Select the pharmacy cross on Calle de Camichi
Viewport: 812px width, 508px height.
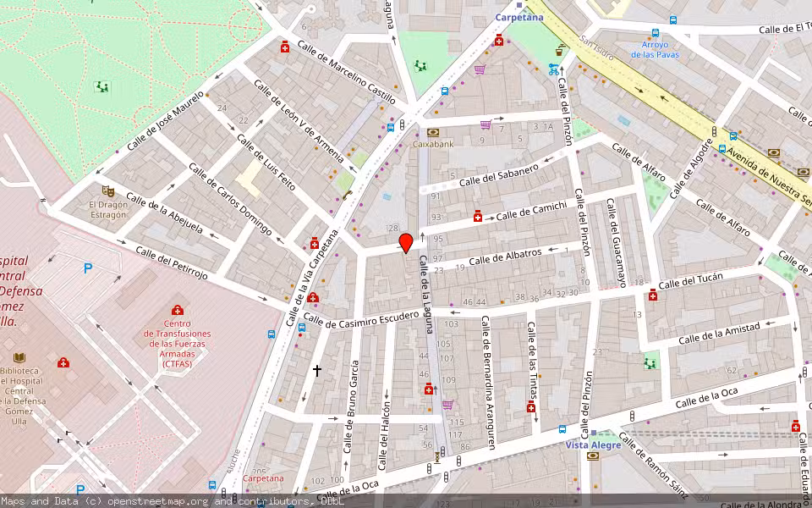tap(478, 217)
